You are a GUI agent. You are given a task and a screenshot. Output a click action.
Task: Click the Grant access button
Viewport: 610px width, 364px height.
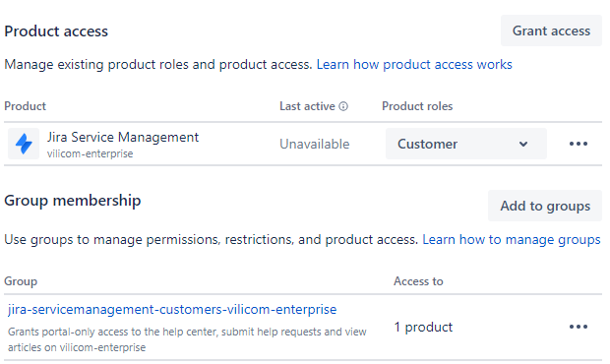[551, 30]
